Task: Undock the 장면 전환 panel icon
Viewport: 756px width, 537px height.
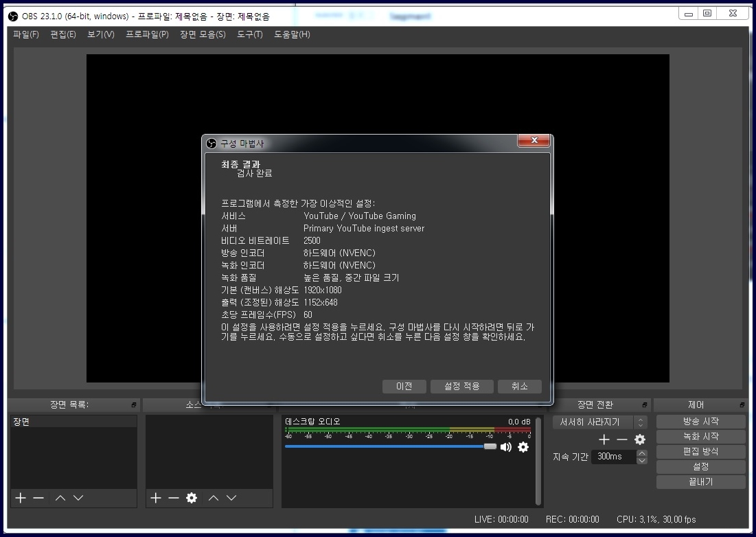Action: pyautogui.click(x=645, y=405)
